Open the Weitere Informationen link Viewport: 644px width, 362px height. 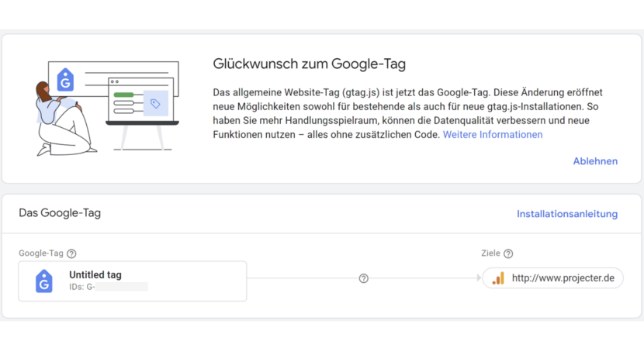tap(493, 135)
